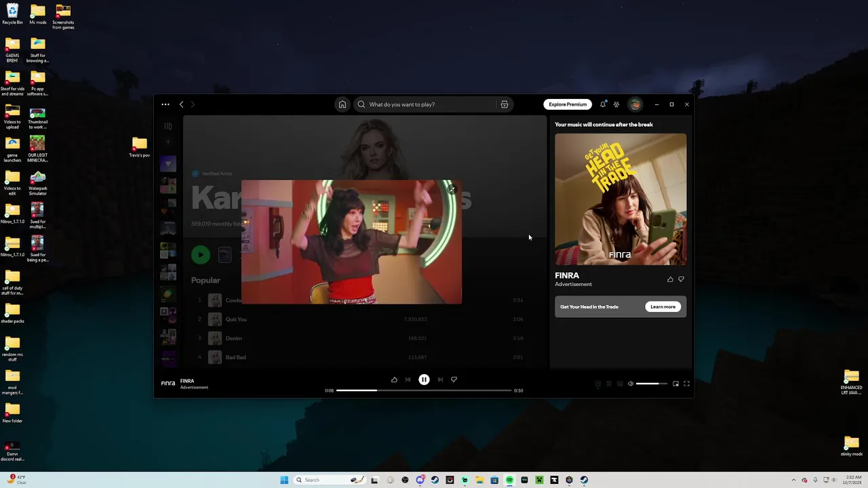
Task: Seek within the ad progress bar
Action: click(424, 390)
